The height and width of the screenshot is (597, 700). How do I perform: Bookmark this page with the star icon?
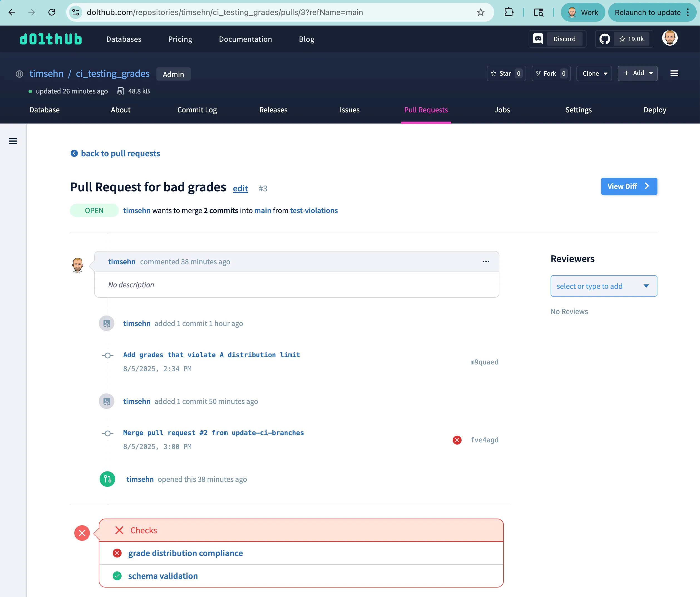pos(480,13)
